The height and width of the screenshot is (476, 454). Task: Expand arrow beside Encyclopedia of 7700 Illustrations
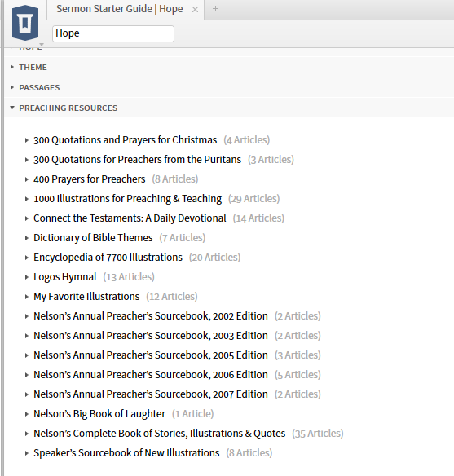click(x=27, y=258)
